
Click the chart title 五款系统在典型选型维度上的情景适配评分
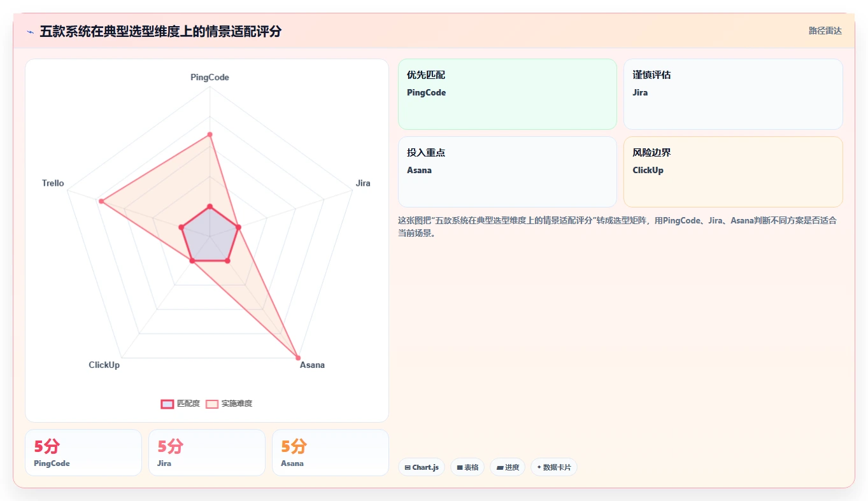click(160, 31)
